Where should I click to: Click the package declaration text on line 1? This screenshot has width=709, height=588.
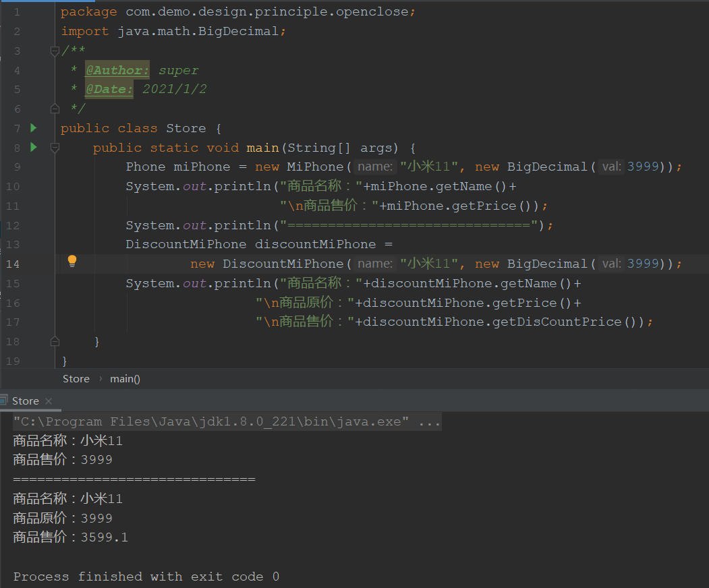[238, 11]
